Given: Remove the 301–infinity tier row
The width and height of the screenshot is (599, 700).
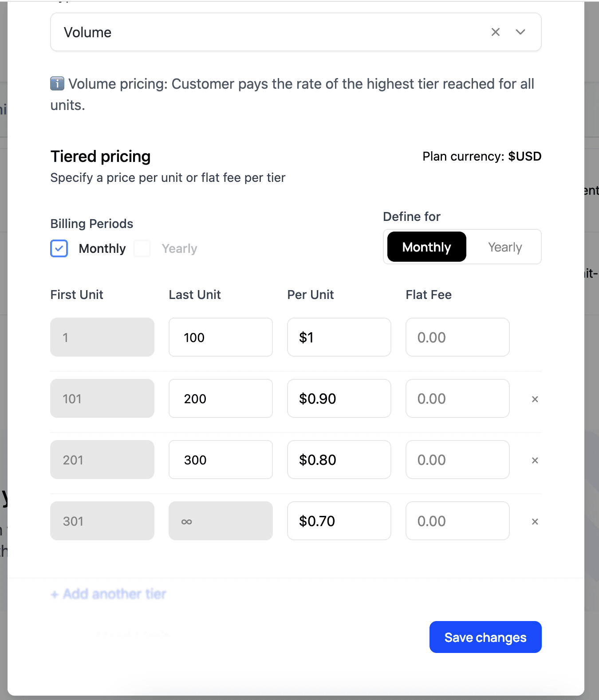Looking at the screenshot, I should 535,522.
